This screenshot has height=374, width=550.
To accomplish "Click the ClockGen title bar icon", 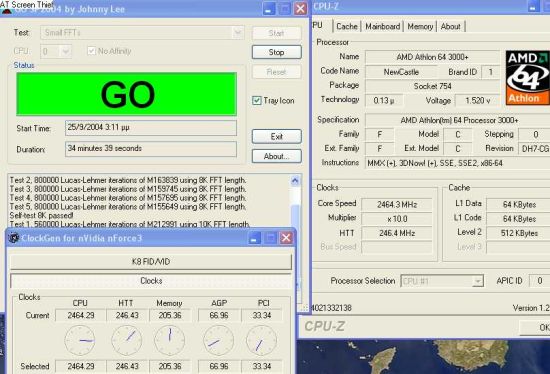I will (x=13, y=238).
